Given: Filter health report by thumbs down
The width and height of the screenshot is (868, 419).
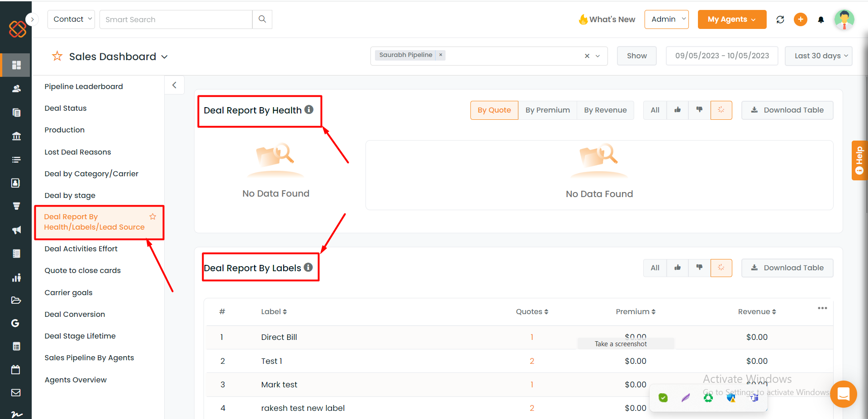Looking at the screenshot, I should pyautogui.click(x=699, y=110).
